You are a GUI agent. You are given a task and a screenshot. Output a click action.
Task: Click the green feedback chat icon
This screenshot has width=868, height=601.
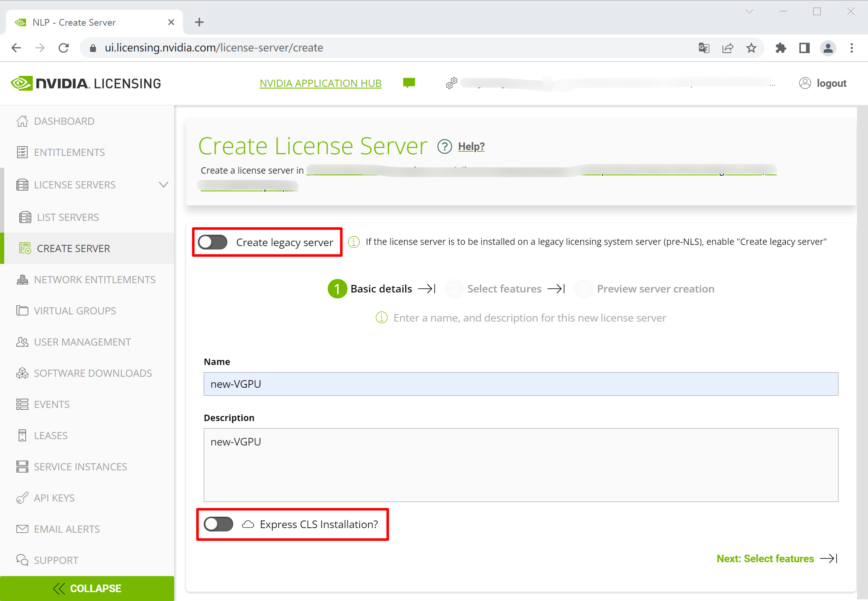409,83
